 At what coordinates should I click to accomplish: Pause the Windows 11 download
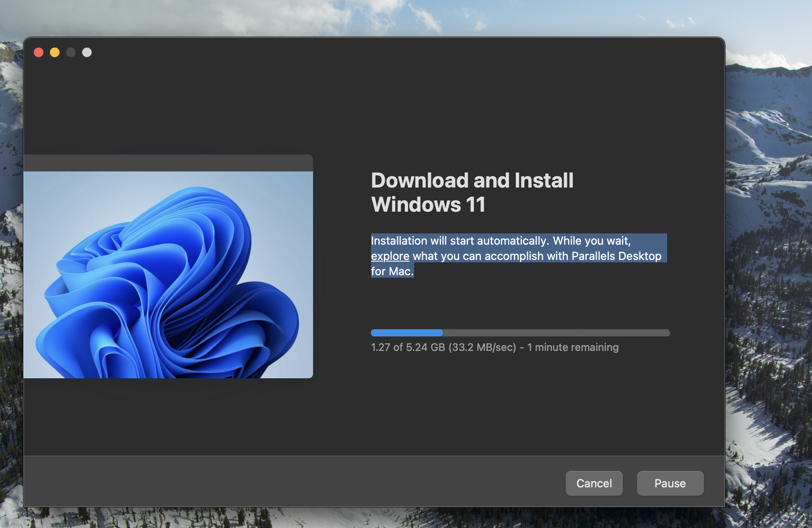click(670, 483)
